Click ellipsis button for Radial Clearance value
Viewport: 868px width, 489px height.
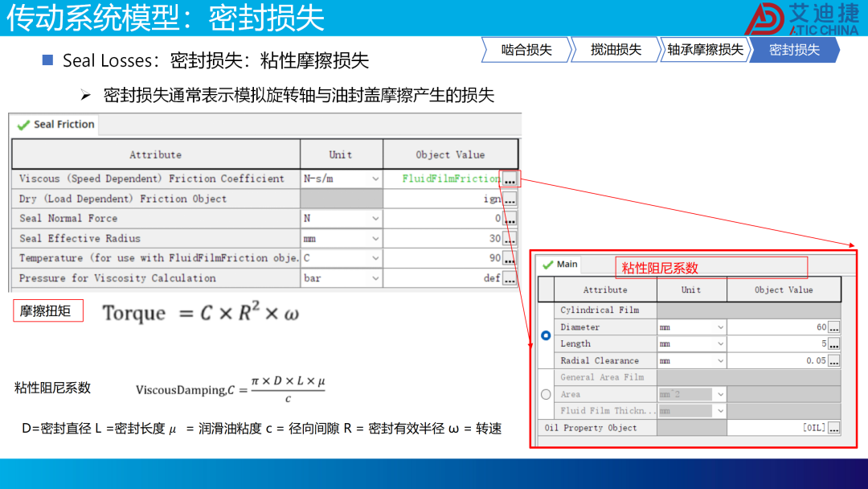click(x=833, y=361)
